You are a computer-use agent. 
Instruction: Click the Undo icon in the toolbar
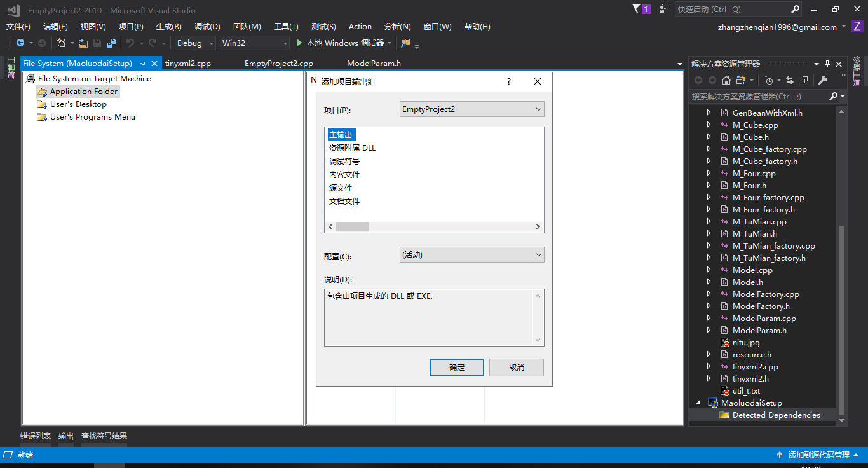click(x=130, y=43)
